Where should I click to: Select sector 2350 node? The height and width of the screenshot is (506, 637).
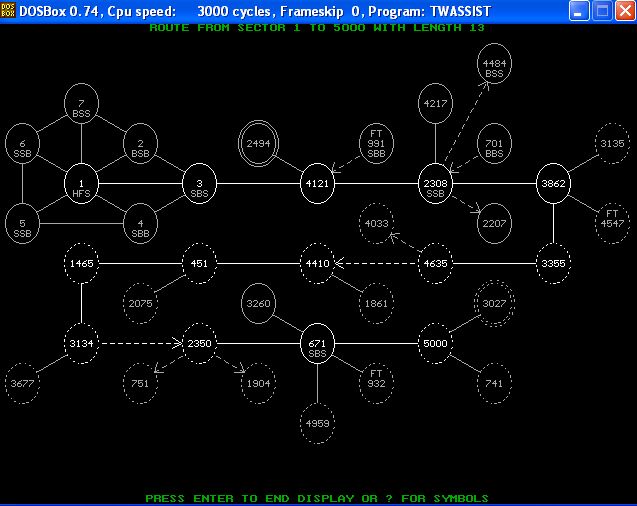(199, 344)
